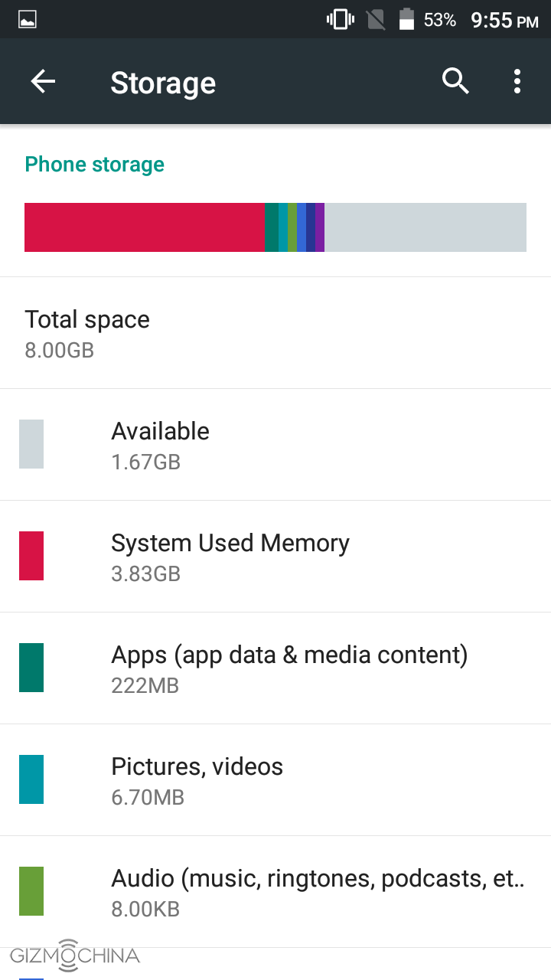Click the grey Available color swatch
This screenshot has width=551, height=980.
pos(31,444)
